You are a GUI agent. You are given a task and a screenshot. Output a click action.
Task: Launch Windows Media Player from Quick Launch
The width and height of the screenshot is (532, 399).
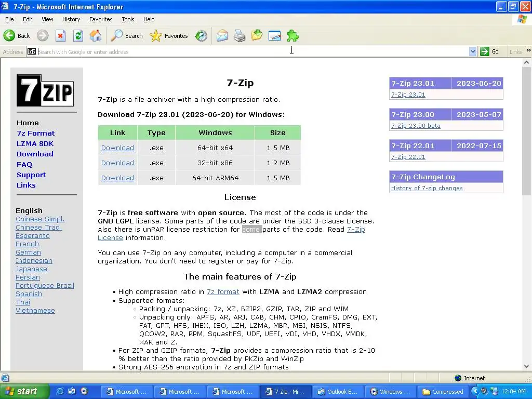84,391
